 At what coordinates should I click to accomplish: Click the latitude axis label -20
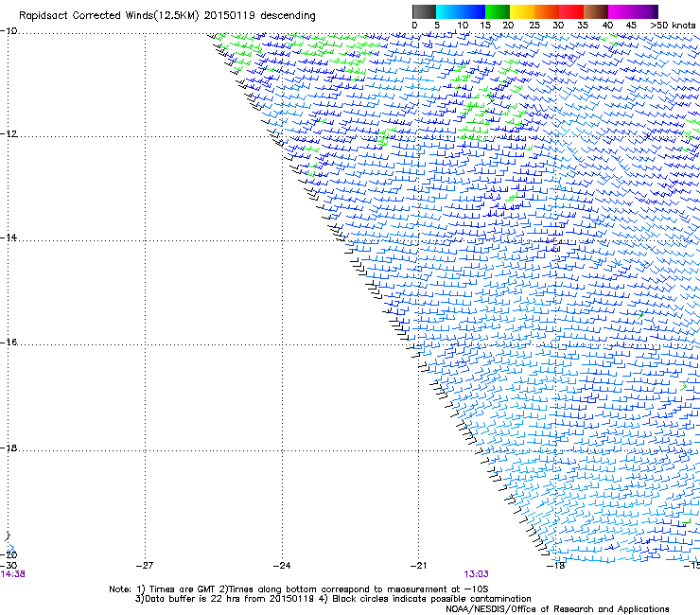tap(9, 554)
